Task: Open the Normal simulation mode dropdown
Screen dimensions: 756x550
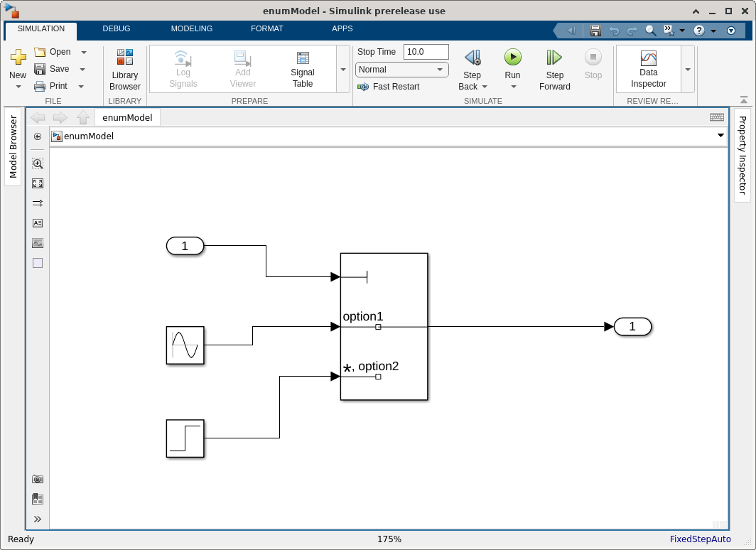Action: [401, 70]
